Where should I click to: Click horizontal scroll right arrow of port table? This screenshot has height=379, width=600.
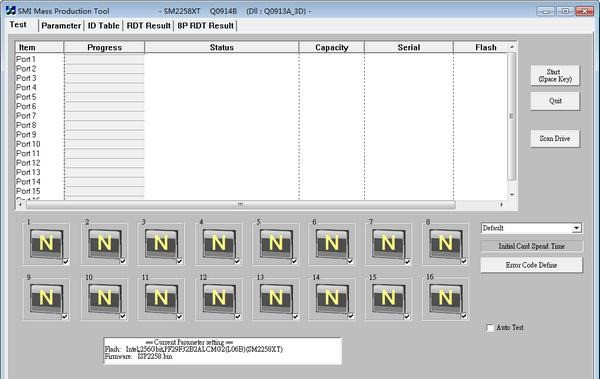pos(501,205)
